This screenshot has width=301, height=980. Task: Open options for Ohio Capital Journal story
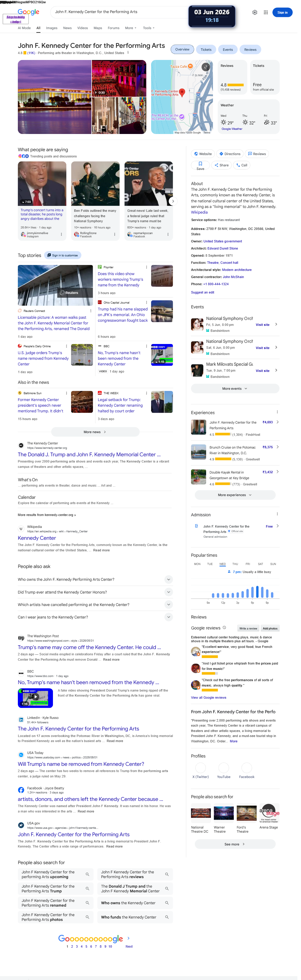click(x=147, y=302)
